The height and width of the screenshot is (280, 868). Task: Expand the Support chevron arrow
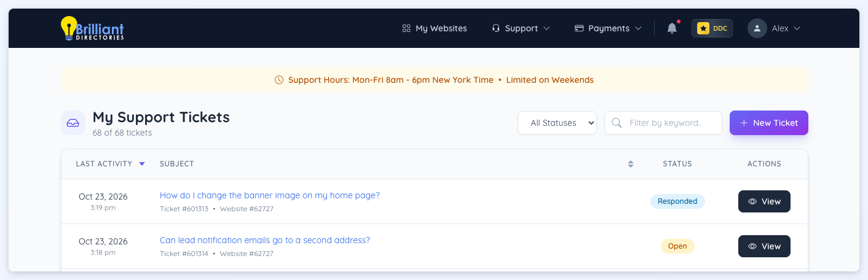pyautogui.click(x=546, y=28)
